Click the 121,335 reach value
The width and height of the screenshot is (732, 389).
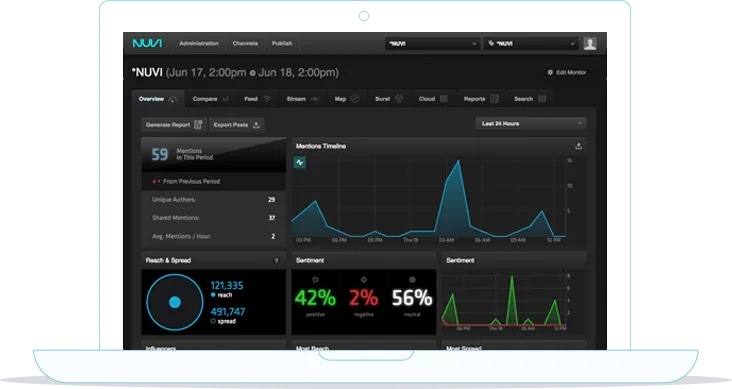[227, 285]
